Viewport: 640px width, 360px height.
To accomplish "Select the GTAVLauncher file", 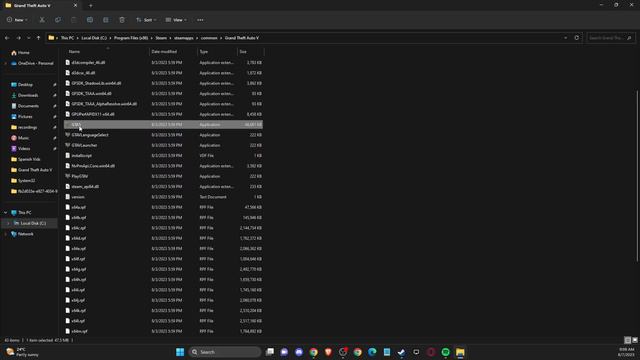I will (x=163, y=145).
